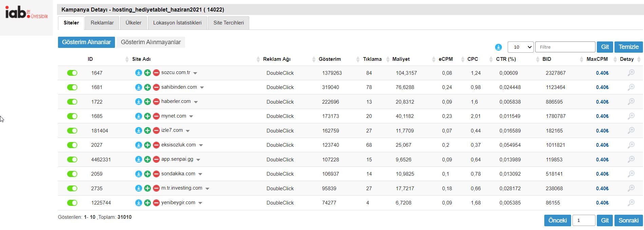Click the Filtre input field
The image size is (644, 230).
point(565,47)
